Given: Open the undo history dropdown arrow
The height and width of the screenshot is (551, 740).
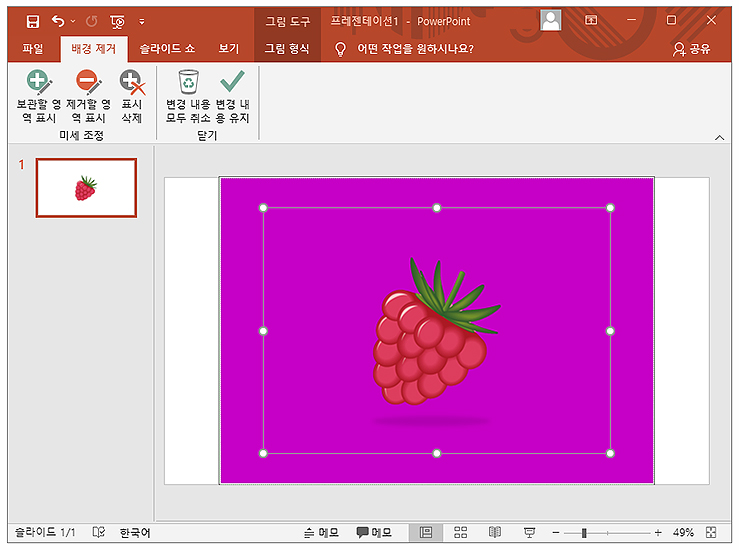Looking at the screenshot, I should pos(73,21).
